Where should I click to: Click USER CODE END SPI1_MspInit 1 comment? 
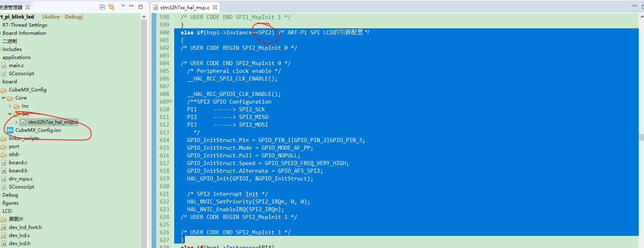point(236,17)
